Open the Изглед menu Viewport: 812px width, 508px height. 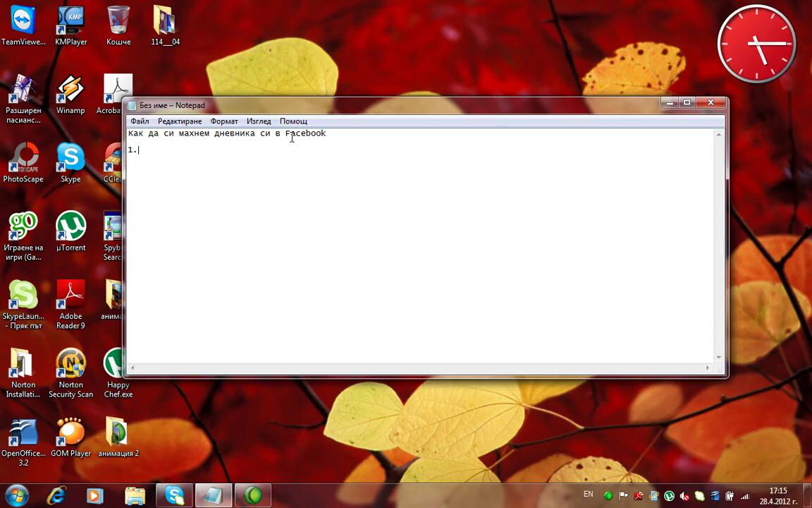click(x=259, y=121)
